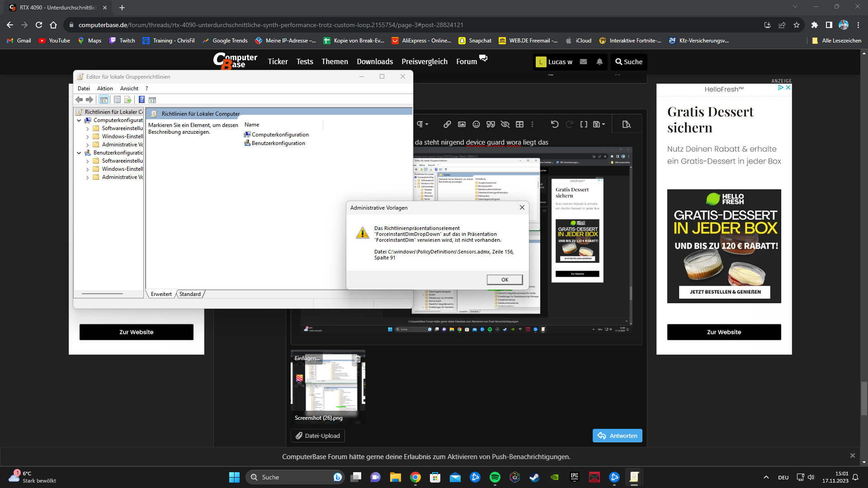
Task: Insert a table in editor
Action: click(520, 124)
